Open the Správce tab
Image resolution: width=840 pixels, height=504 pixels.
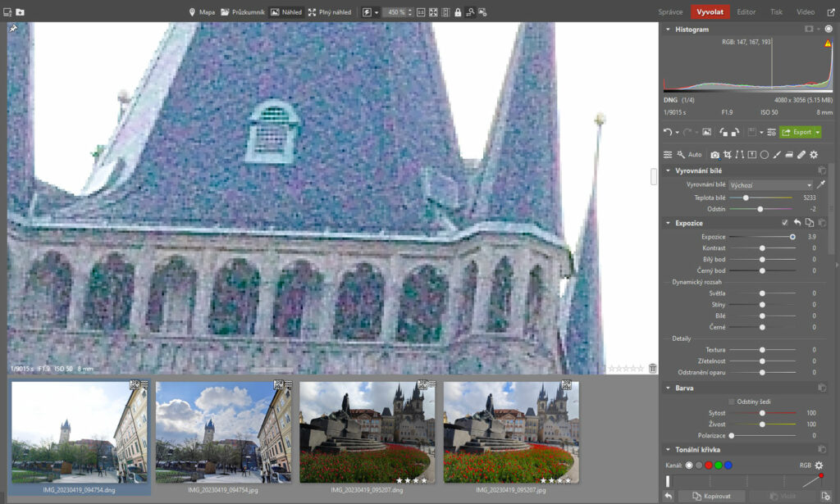[671, 12]
